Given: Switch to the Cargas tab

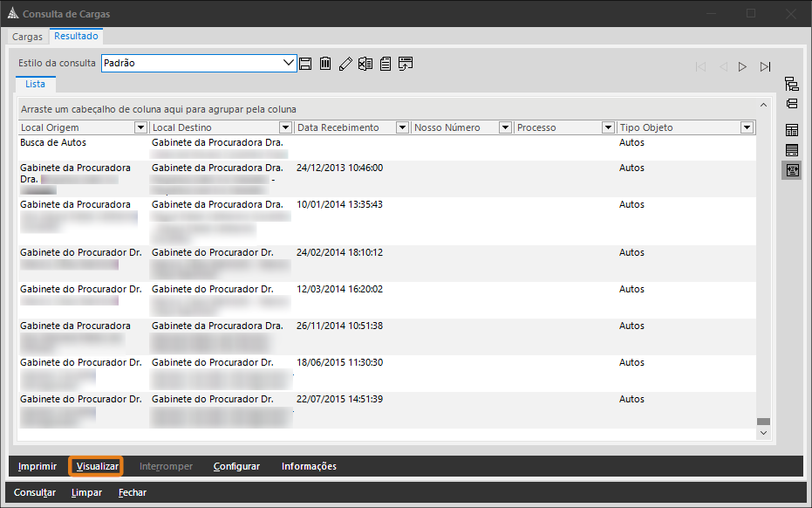Looking at the screenshot, I should coord(27,38).
